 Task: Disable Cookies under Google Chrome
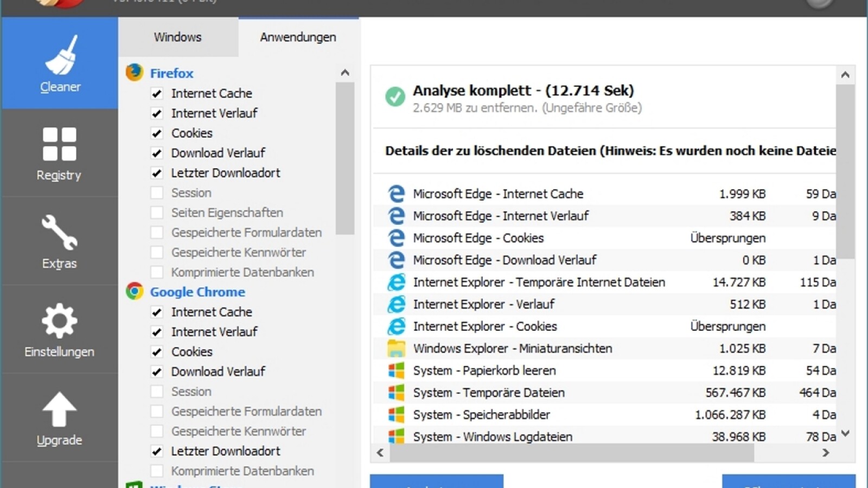pos(157,351)
